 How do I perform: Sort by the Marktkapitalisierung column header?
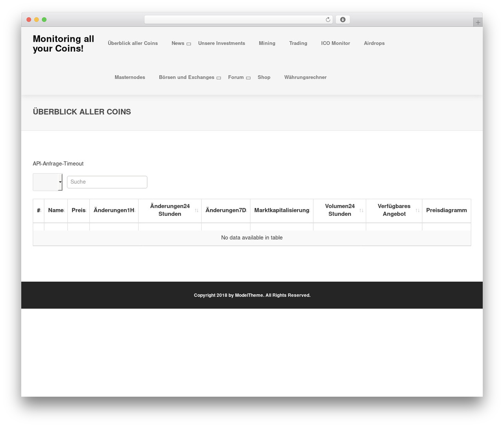(x=282, y=210)
